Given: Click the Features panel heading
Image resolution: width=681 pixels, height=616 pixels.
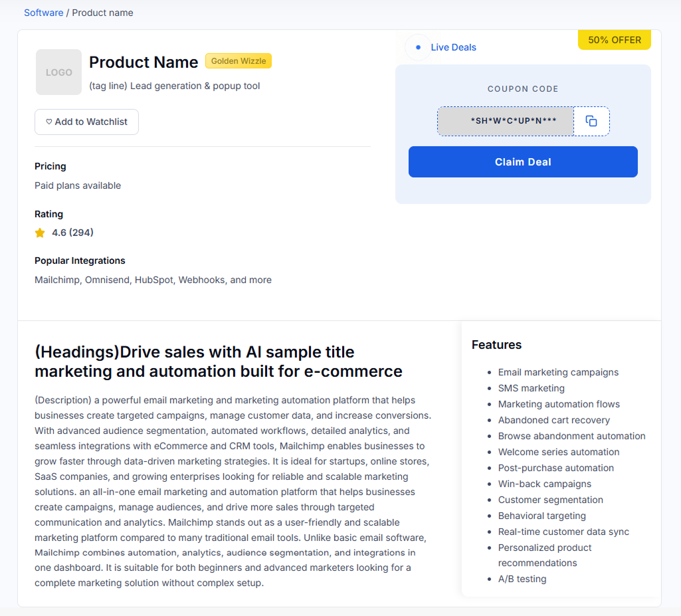Looking at the screenshot, I should tap(496, 344).
